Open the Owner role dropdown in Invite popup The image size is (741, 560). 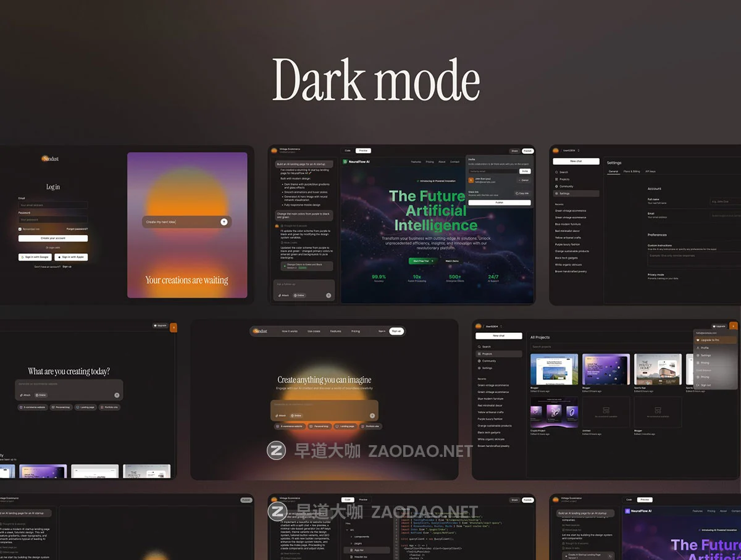coord(522,180)
